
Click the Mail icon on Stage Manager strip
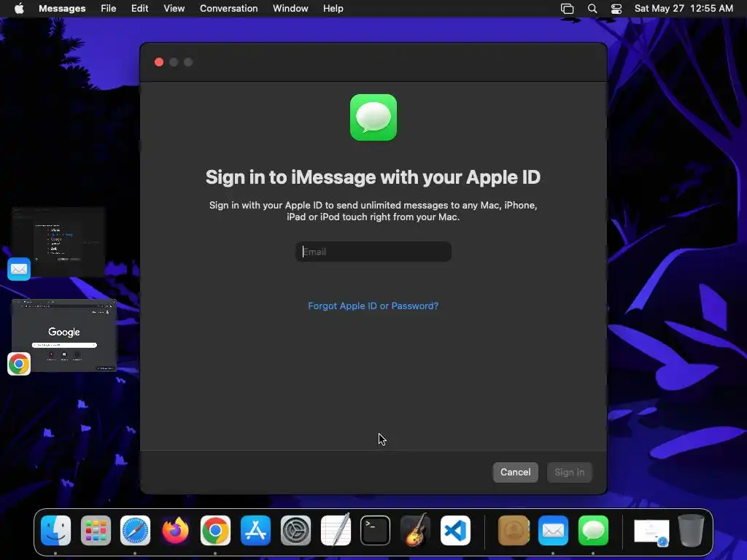coord(19,269)
